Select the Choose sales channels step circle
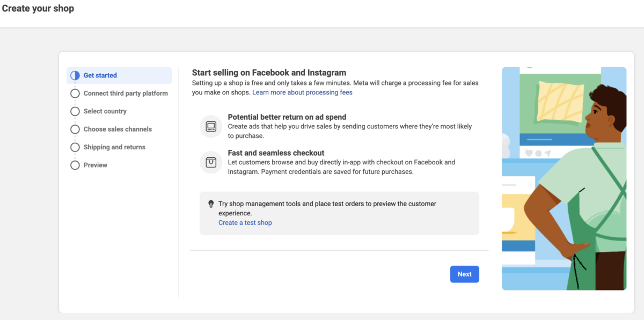Viewport: 644px width, 320px height. pos(75,129)
